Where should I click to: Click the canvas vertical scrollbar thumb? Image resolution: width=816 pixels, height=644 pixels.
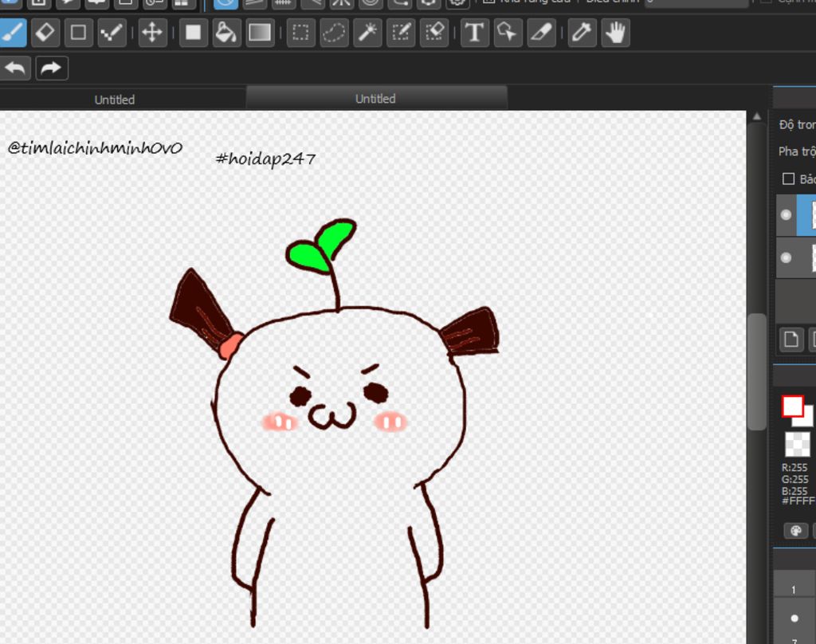(x=756, y=371)
